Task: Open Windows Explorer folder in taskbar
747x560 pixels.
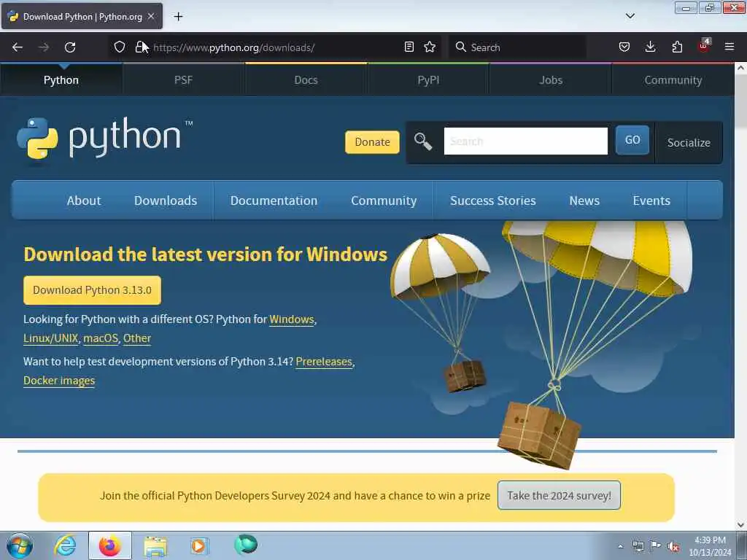Action: [x=155, y=546]
